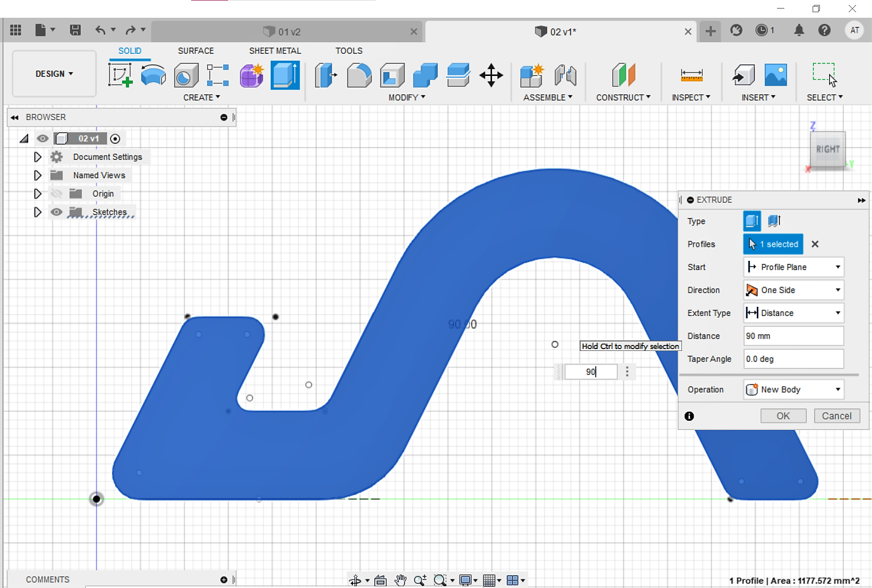The width and height of the screenshot is (872, 588).
Task: Close the 01 v2 document tab
Action: (x=414, y=32)
